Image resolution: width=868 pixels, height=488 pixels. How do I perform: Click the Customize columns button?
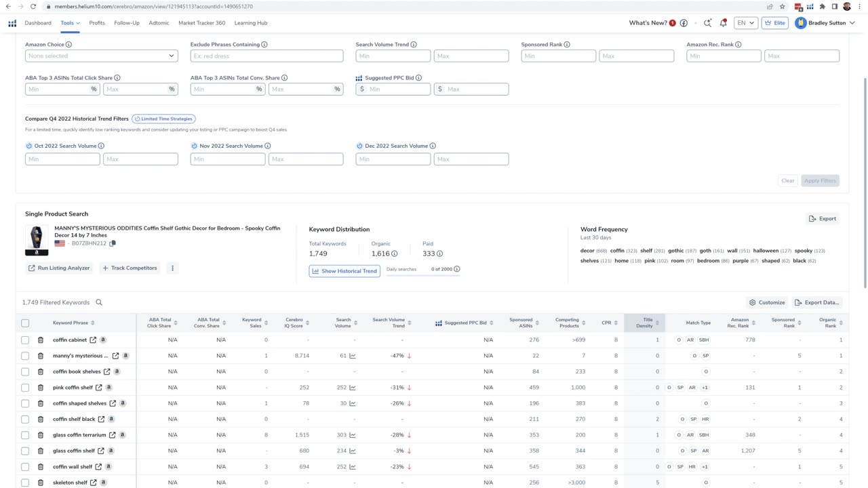[x=767, y=302]
